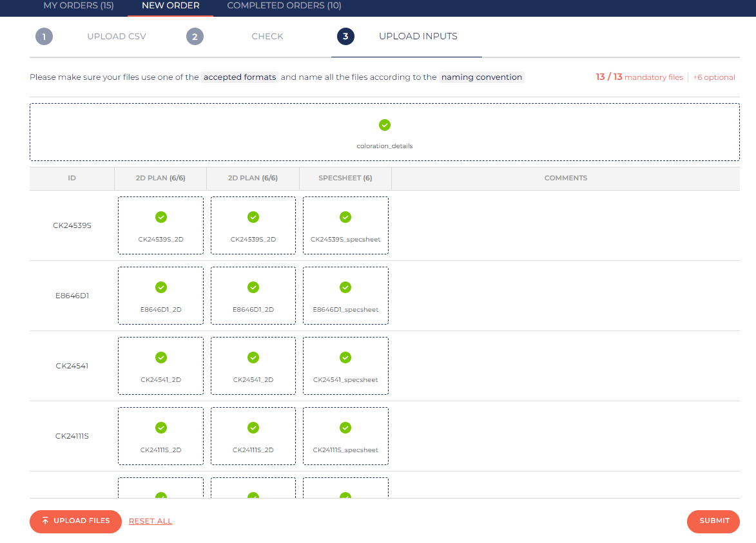Image resolution: width=756 pixels, height=543 pixels.
Task: Click the checkmark icon above CK24539S_specsheet
Action: point(345,217)
